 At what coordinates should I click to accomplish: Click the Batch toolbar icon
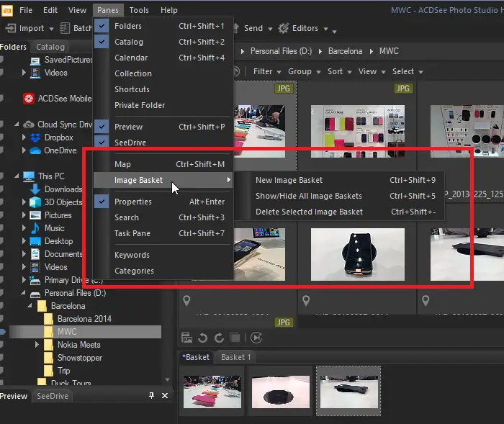tap(65, 28)
